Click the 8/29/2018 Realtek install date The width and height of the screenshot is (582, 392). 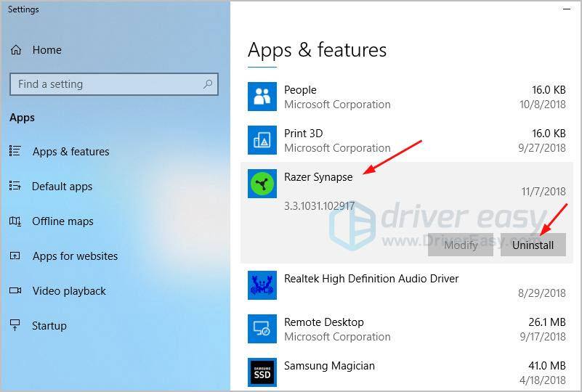click(x=542, y=293)
